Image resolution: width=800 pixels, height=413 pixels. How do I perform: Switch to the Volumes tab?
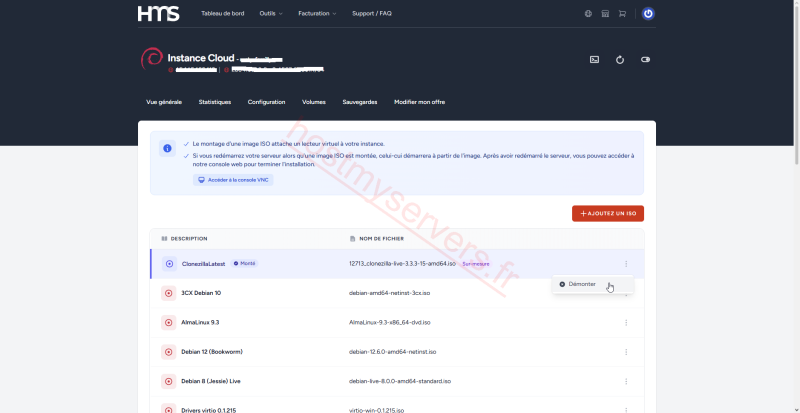click(314, 102)
